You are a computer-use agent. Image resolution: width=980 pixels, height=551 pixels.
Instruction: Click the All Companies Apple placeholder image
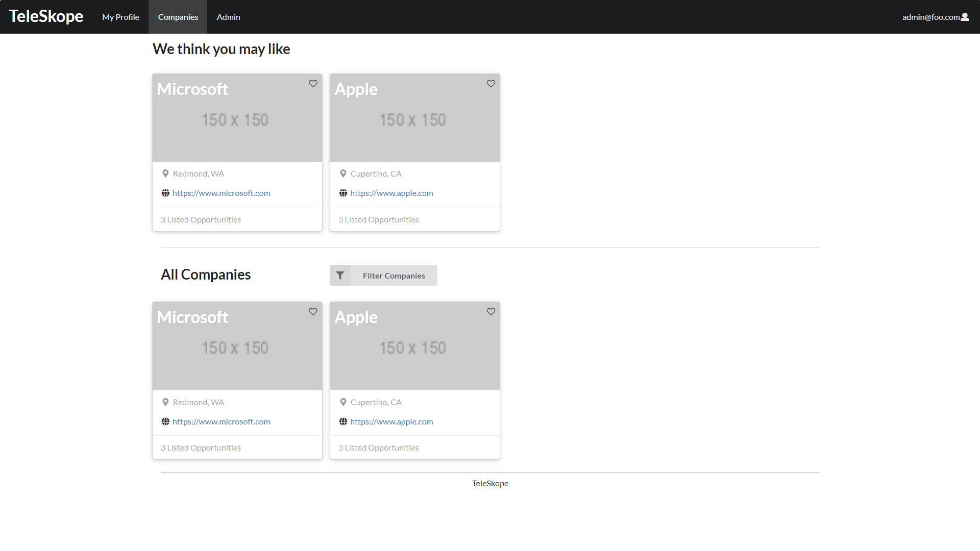(x=415, y=346)
